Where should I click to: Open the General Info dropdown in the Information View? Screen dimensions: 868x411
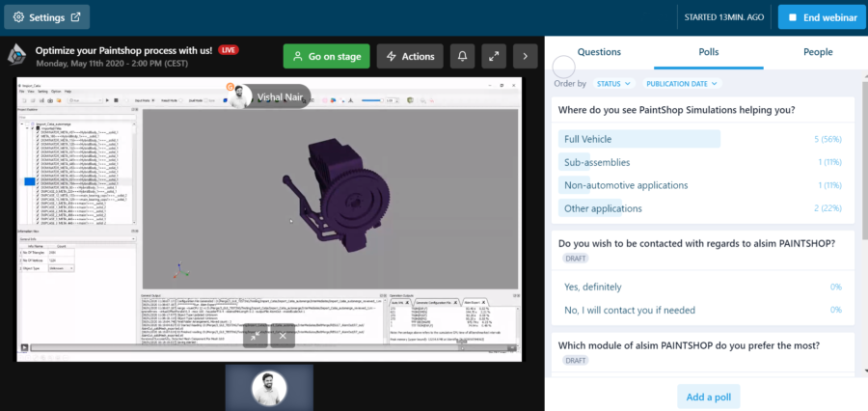77,238
